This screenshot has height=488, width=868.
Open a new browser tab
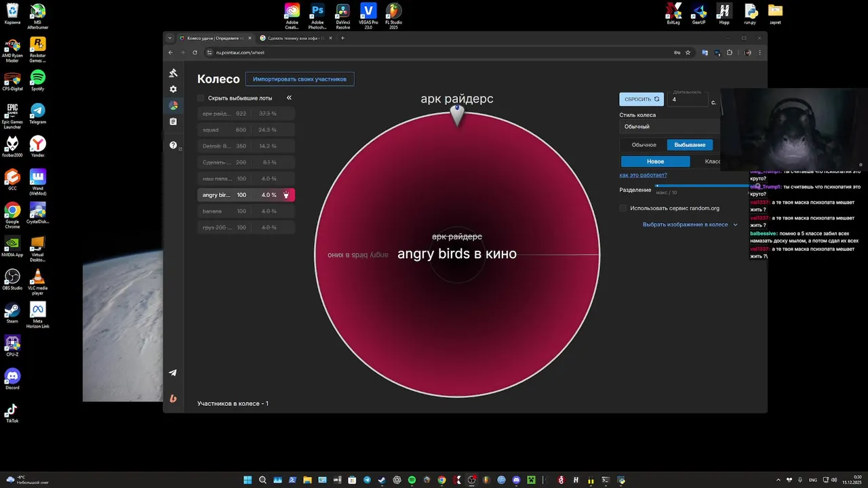coord(342,38)
